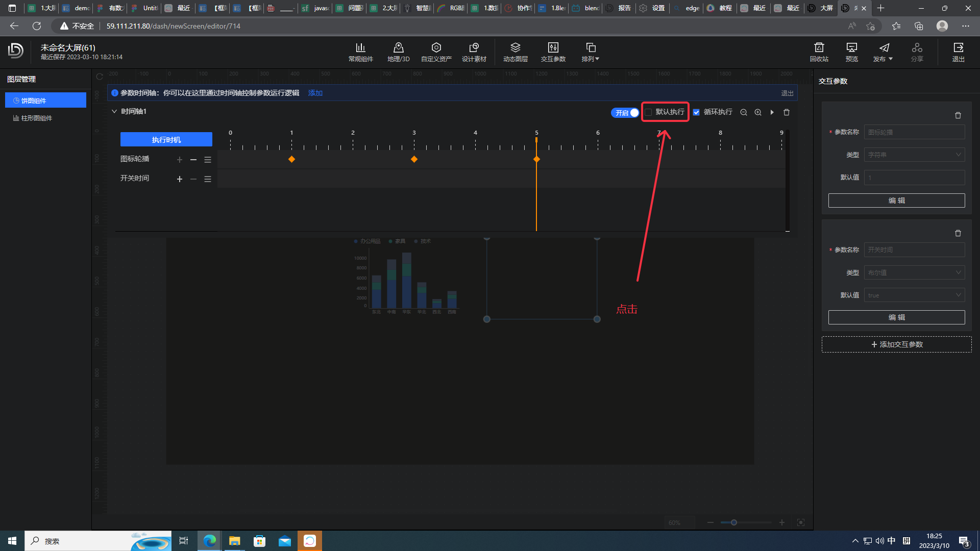Open the 回收站 recycle bin
This screenshot has width=980, height=551.
click(819, 52)
